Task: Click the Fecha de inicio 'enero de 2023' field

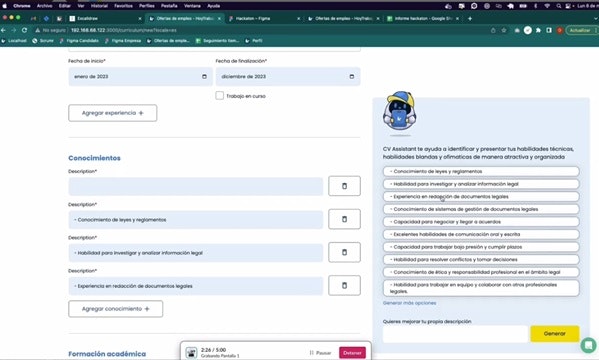Action: 141,76
